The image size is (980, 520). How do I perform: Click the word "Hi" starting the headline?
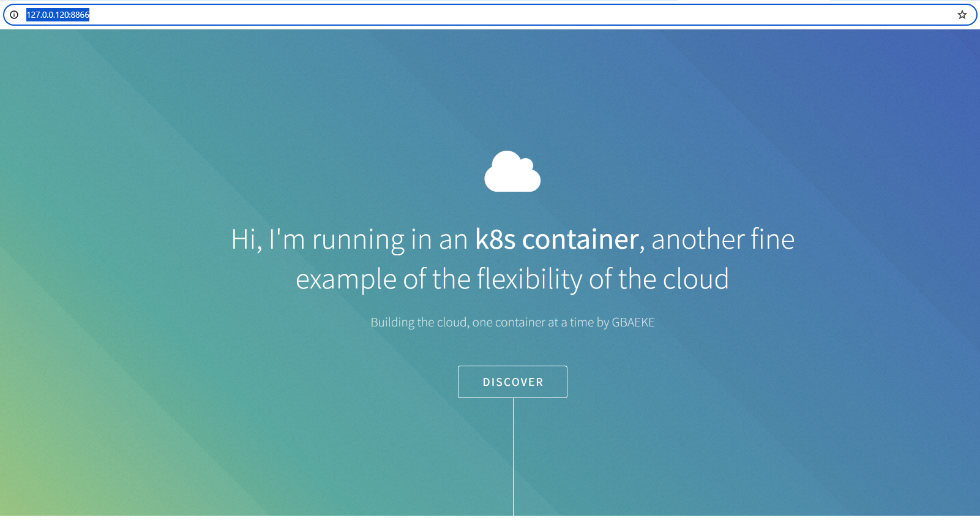point(244,239)
